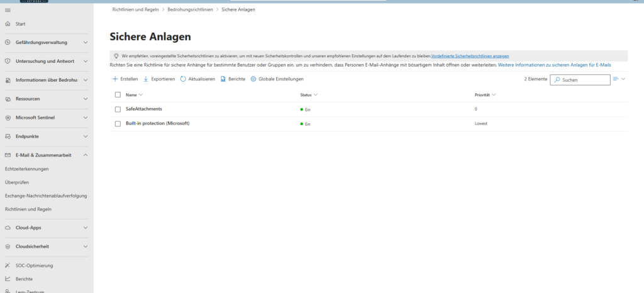Click the Bedrohungsrichtlinien breadcrumb
This screenshot has height=293, width=644.
(190, 9)
